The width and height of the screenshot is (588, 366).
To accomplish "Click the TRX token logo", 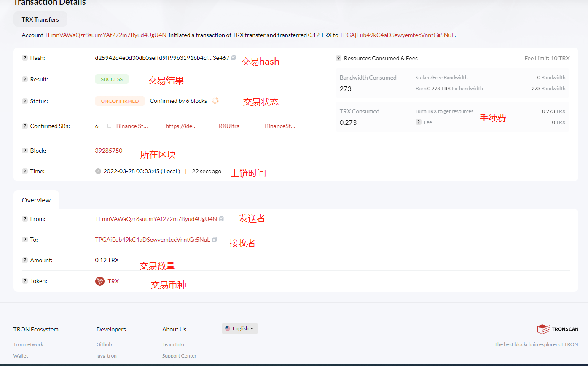I will tap(100, 281).
